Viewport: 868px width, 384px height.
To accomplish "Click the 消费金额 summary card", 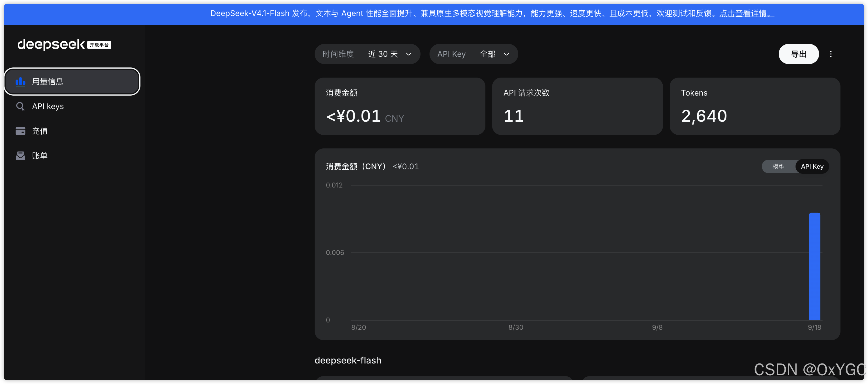I will (x=400, y=106).
